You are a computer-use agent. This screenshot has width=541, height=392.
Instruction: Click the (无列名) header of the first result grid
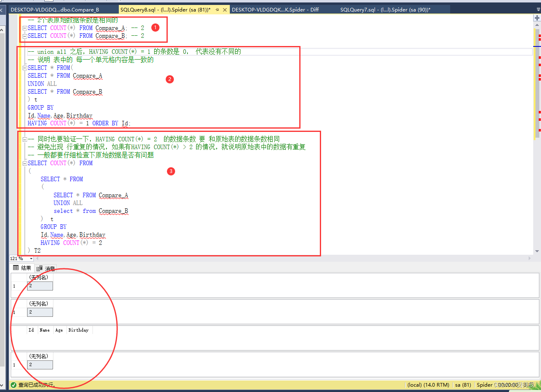pyautogui.click(x=39, y=277)
